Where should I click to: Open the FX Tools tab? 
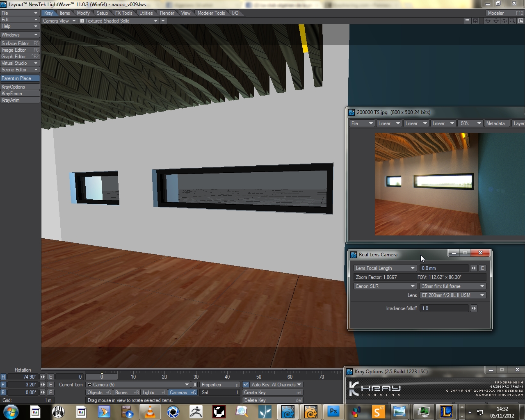click(x=123, y=13)
